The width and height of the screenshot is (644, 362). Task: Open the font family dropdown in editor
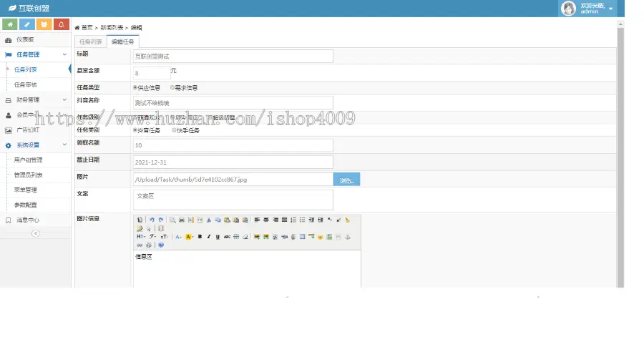tap(153, 237)
